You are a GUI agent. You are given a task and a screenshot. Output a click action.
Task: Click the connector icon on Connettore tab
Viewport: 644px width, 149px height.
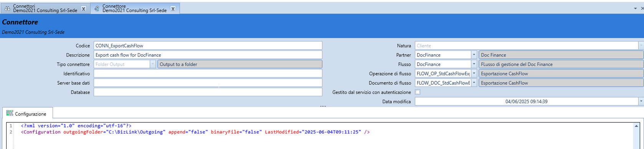tap(97, 8)
